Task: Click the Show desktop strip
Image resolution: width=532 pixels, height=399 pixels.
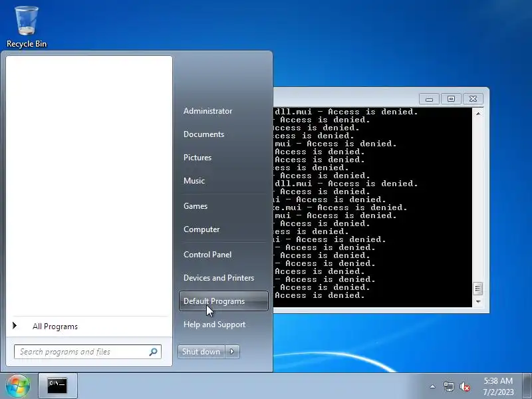Action: point(527,386)
